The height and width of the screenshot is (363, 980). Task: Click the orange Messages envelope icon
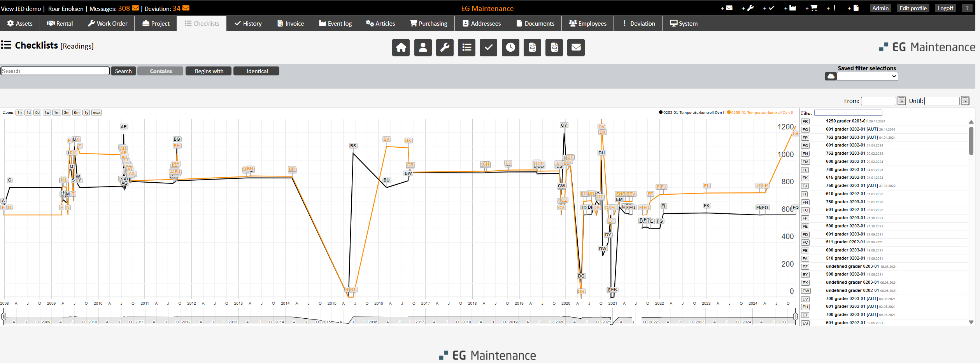click(x=135, y=8)
